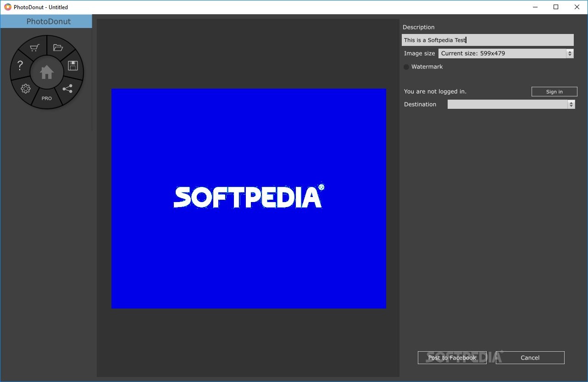588x382 pixels.
Task: Open the Image size dropdown
Action: tap(506, 53)
